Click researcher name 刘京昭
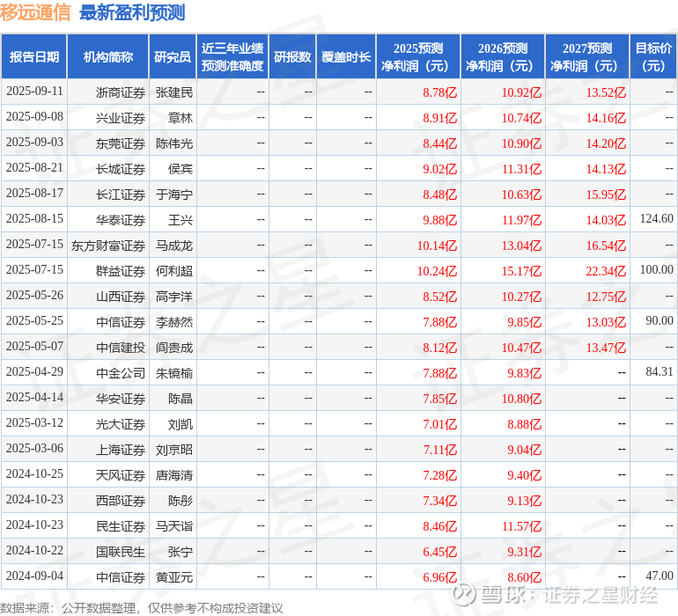Screen dimensions: 678x616 pyautogui.click(x=174, y=450)
